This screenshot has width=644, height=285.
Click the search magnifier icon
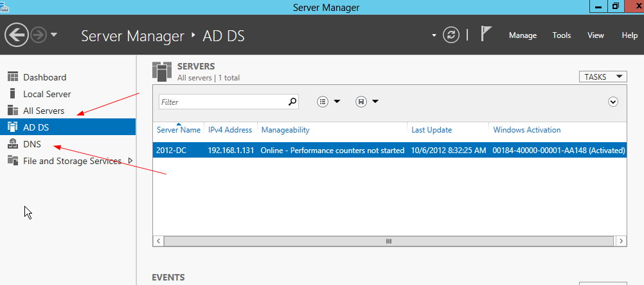[292, 102]
